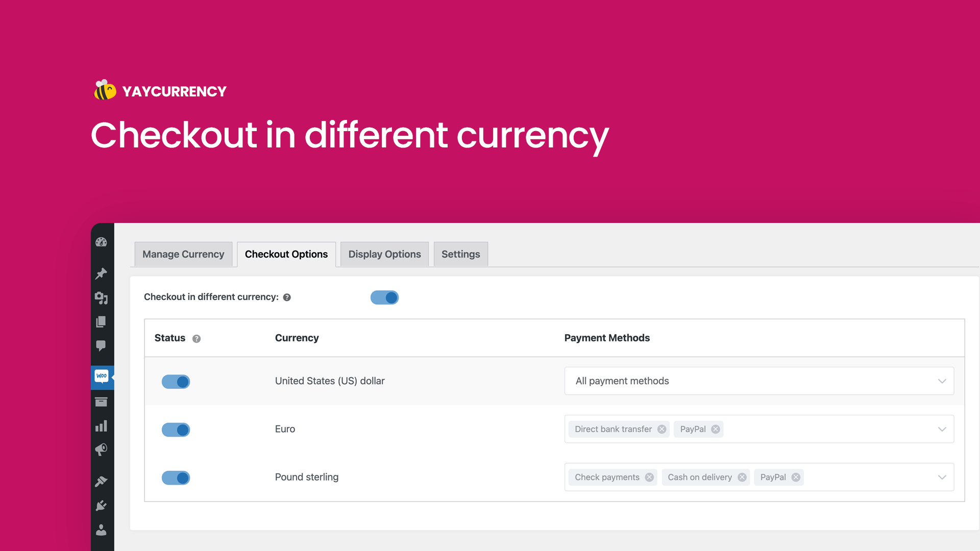Screen dimensions: 980x551
Task: Switch to the Manage Currency tab
Action: click(182, 254)
